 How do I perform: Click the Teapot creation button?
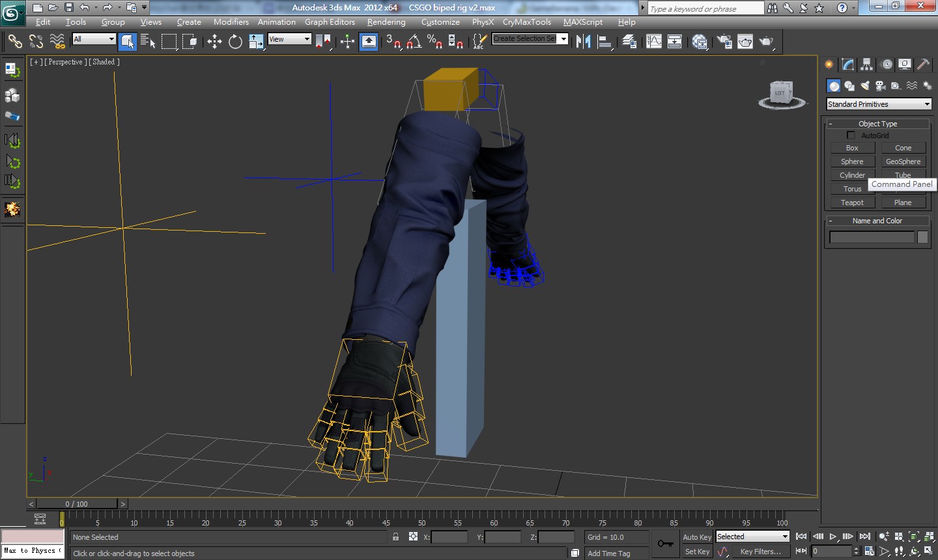pyautogui.click(x=852, y=202)
